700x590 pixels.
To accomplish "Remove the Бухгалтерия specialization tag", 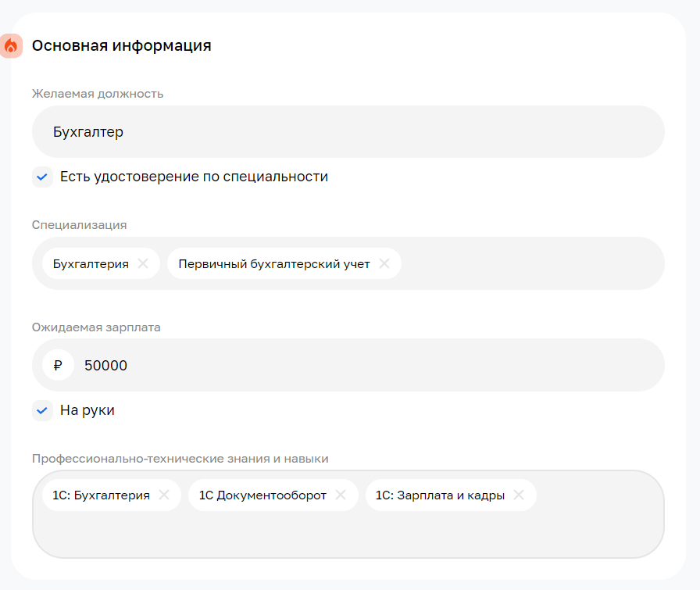I will (x=143, y=263).
